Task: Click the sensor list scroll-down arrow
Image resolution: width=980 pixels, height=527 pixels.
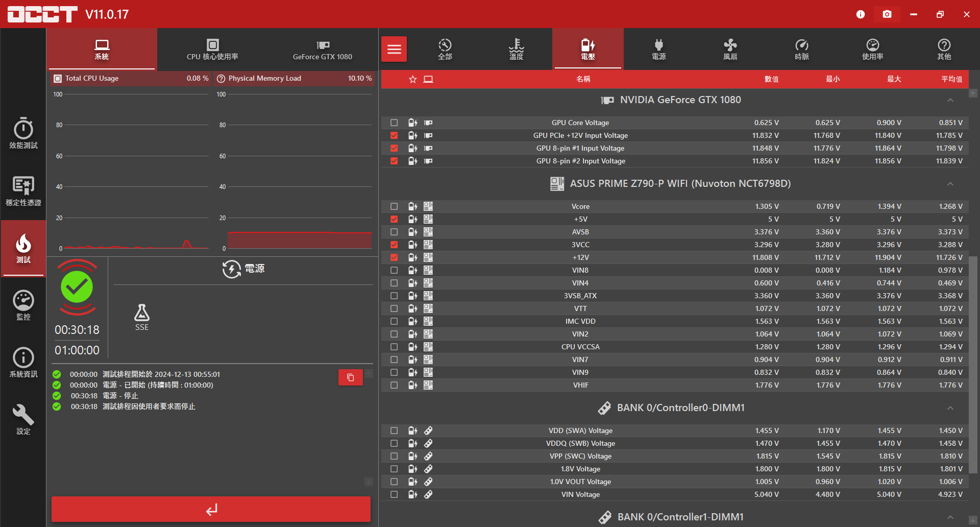Action: tap(973, 520)
